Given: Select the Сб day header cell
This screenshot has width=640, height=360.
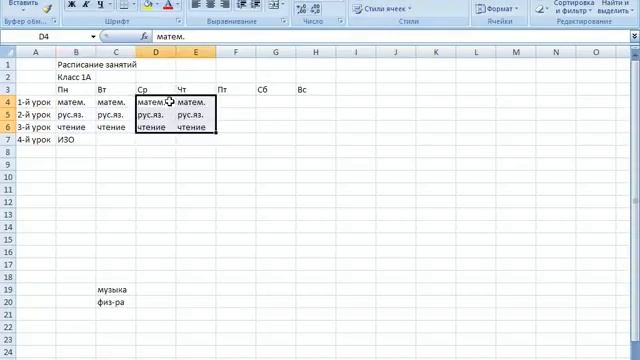Looking at the screenshot, I should click(276, 90).
